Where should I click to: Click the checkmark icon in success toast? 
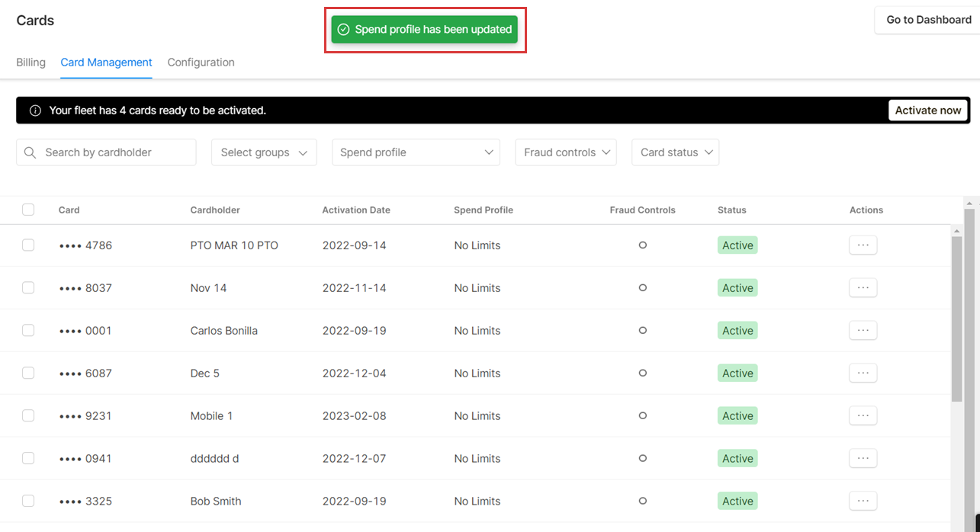(344, 30)
